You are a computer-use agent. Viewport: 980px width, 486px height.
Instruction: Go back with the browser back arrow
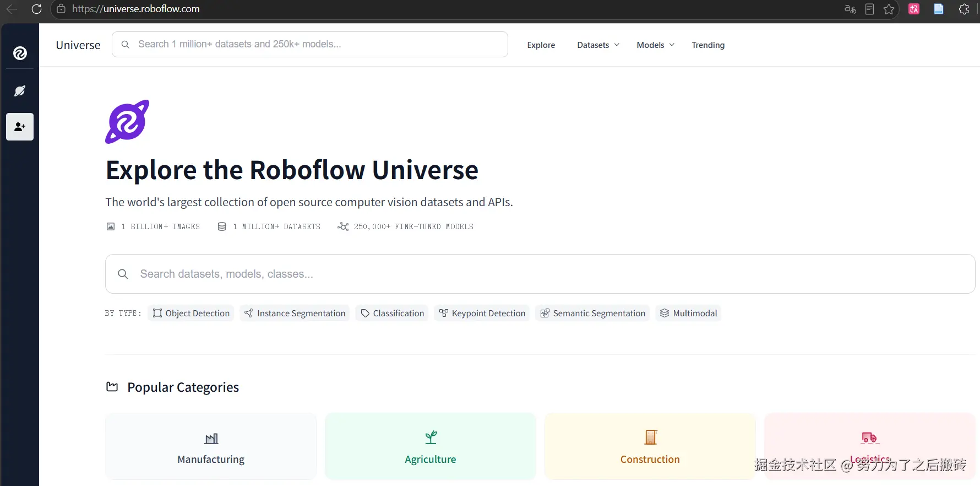[x=12, y=9]
